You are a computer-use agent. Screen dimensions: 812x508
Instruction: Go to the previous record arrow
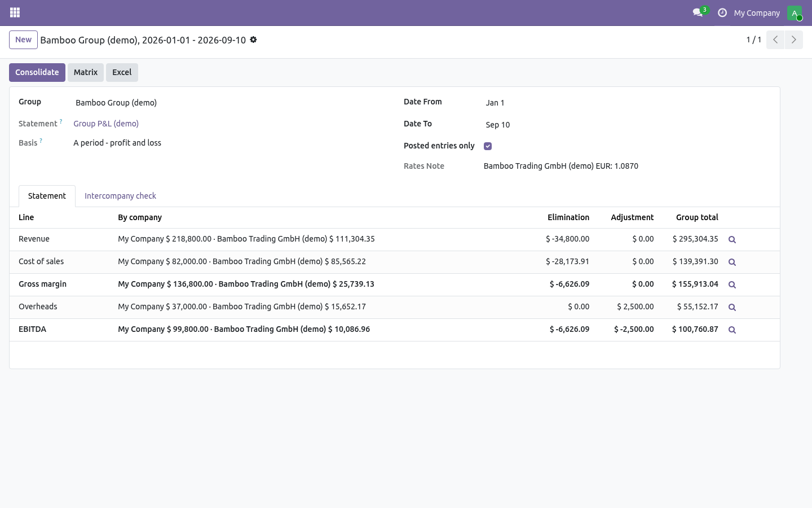pos(775,40)
